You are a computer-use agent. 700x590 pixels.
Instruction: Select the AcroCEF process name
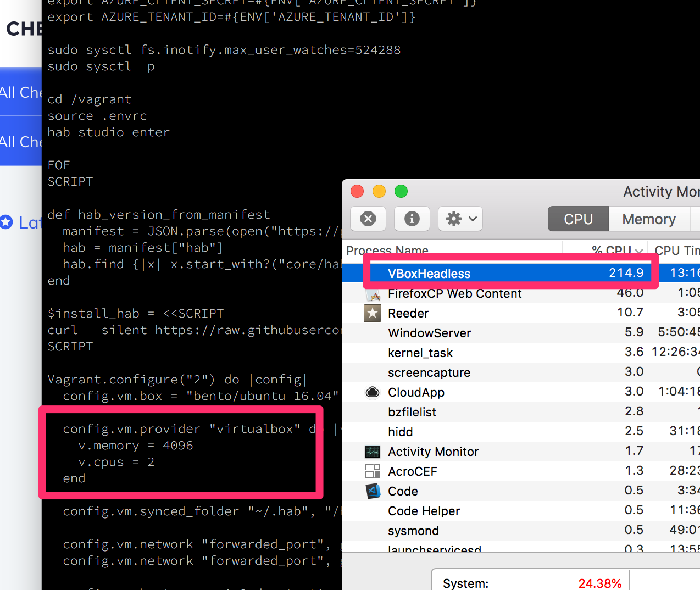tap(413, 471)
